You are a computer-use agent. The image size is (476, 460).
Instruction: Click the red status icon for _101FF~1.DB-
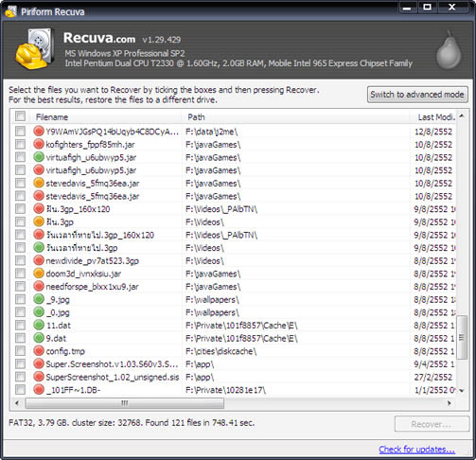(x=39, y=390)
